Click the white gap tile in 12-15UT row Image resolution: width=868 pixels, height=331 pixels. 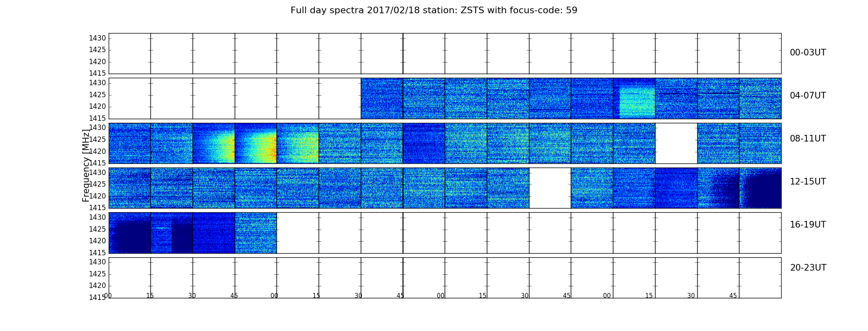[x=550, y=188]
